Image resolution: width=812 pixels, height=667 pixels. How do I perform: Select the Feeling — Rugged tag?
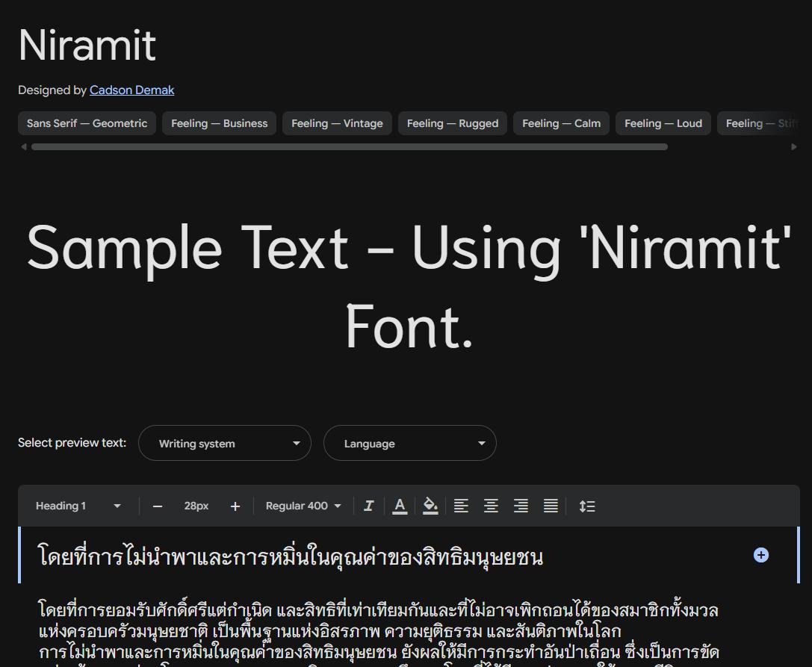pos(453,123)
